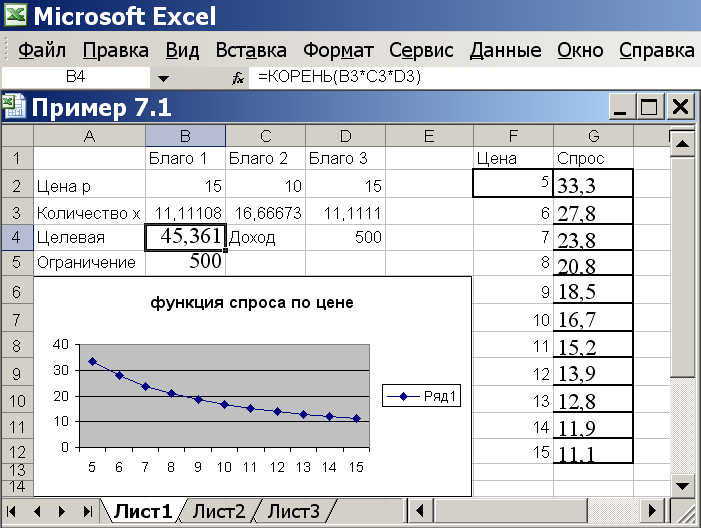Open the Вставка menu
This screenshot has height=528, width=701.
251,51
